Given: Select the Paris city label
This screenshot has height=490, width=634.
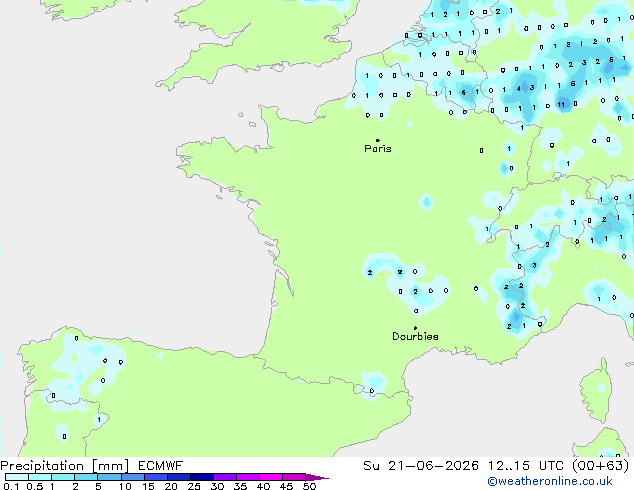Looking at the screenshot, I should tap(378, 149).
